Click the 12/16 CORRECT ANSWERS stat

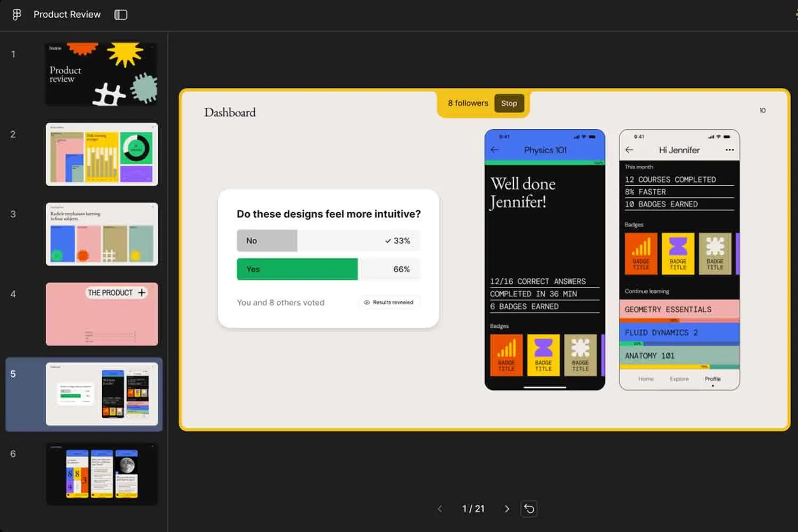pos(538,281)
